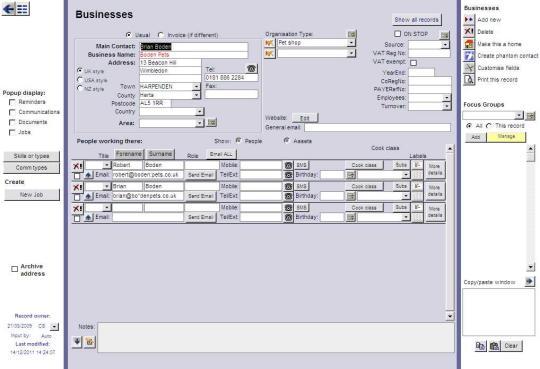Click the up arrow icon beside Brian's Email

[89, 196]
